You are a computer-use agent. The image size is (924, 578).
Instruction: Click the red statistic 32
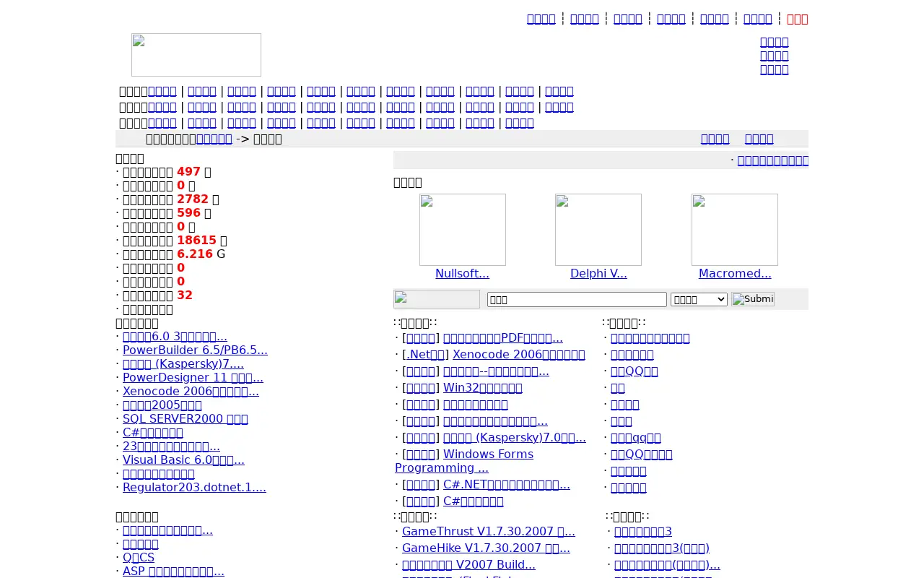pyautogui.click(x=185, y=295)
